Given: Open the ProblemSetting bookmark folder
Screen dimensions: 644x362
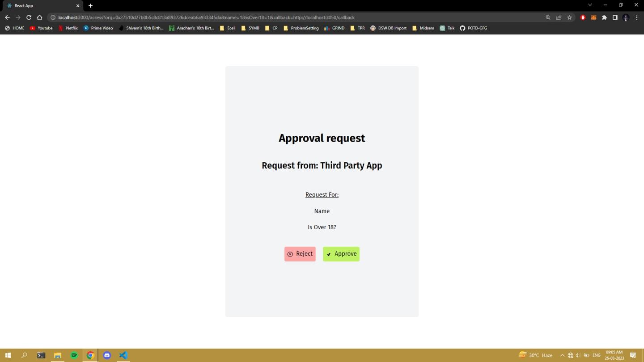Looking at the screenshot, I should [301, 28].
